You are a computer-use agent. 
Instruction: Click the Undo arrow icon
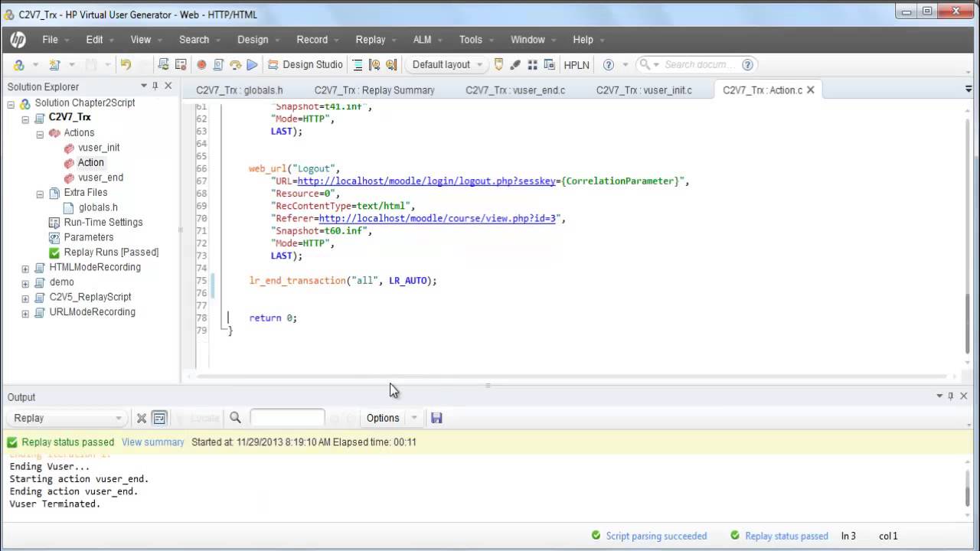126,64
